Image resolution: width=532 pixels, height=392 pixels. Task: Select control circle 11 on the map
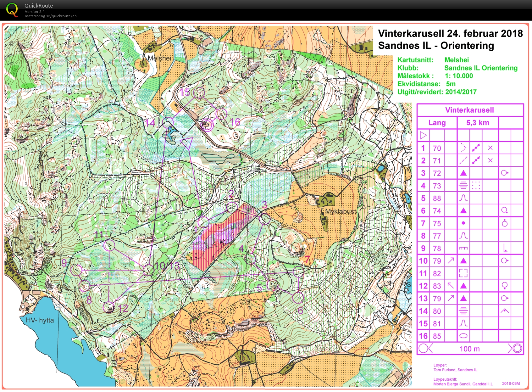(x=109, y=245)
